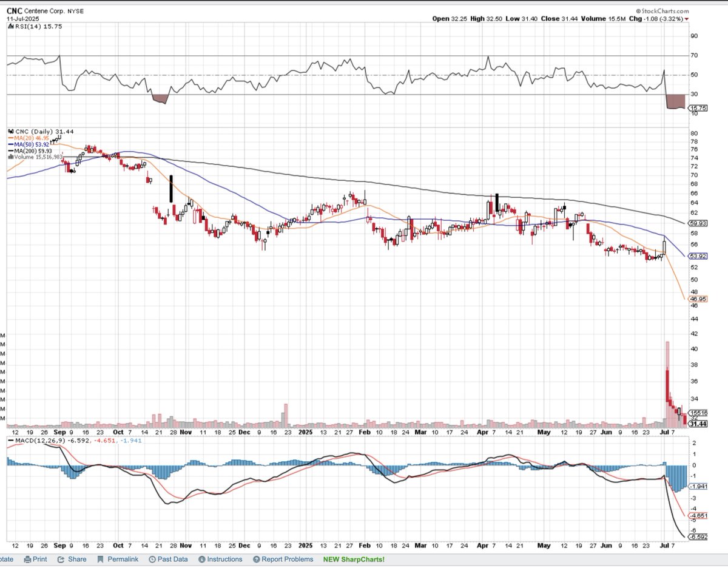Click the 59.93 price tag on right axis
728x568 pixels.
click(697, 223)
